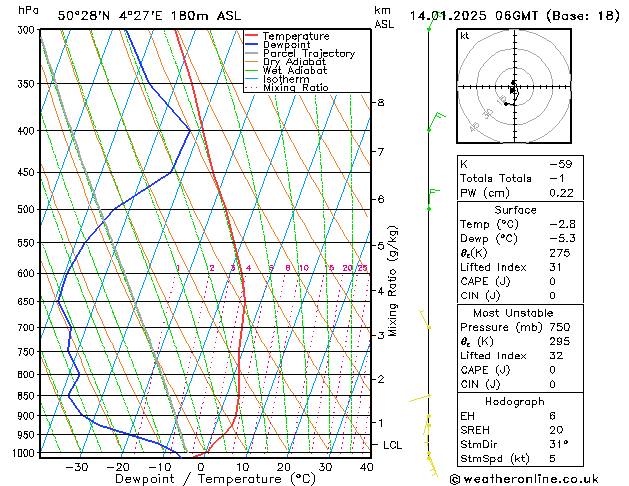Viewport: 629px width, 486px height.
Task: Click the Most Unstable section heading
Action: (514, 312)
